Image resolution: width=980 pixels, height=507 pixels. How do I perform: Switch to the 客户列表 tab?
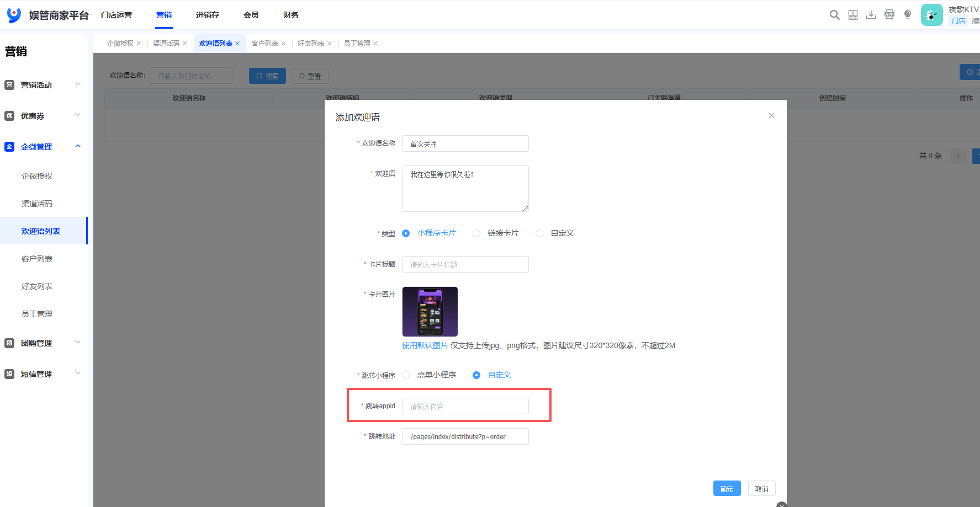click(x=265, y=43)
